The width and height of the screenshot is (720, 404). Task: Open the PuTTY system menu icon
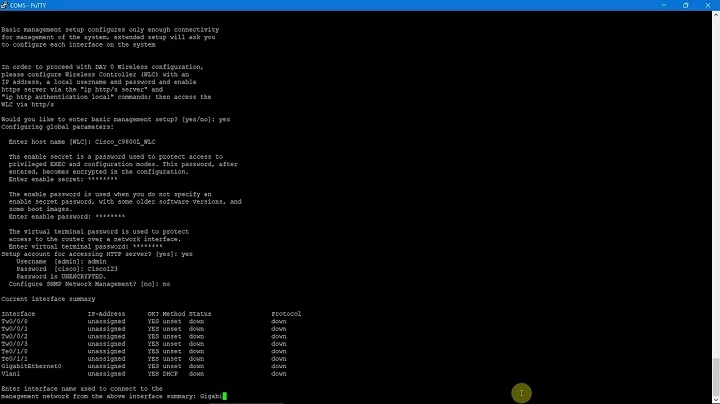coord(4,5)
